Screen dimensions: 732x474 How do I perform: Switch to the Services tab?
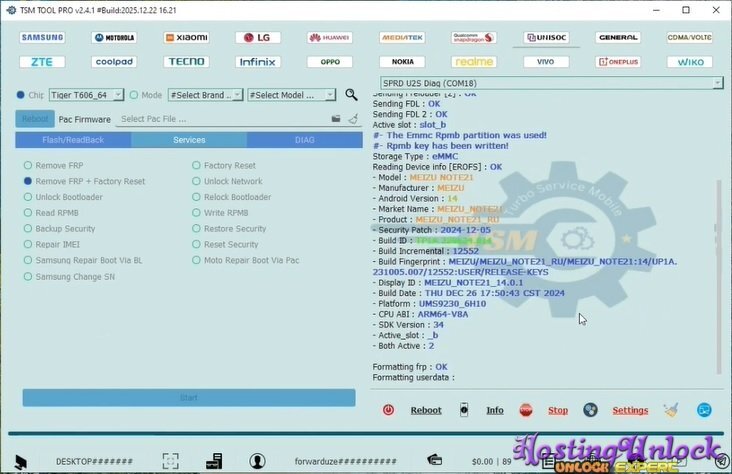(x=189, y=140)
